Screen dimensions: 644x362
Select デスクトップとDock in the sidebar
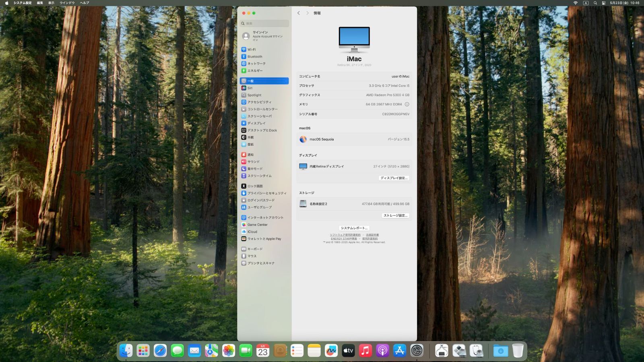coord(264,130)
